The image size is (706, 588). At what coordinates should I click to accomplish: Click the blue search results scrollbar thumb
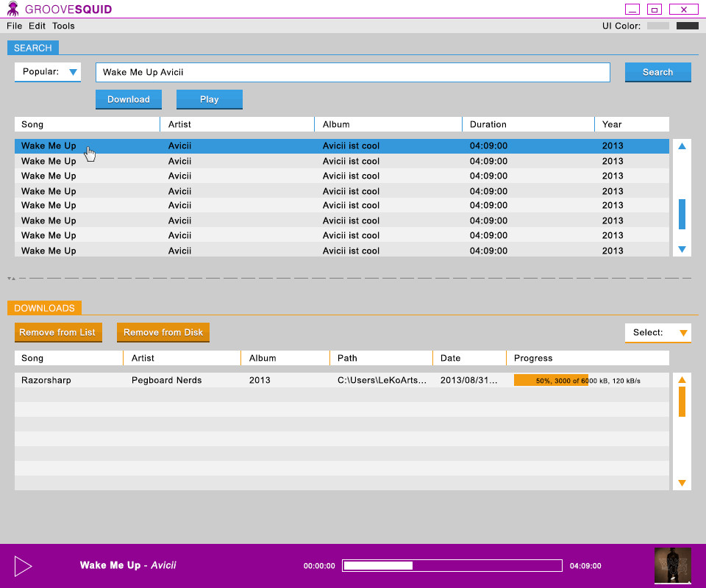coord(682,214)
